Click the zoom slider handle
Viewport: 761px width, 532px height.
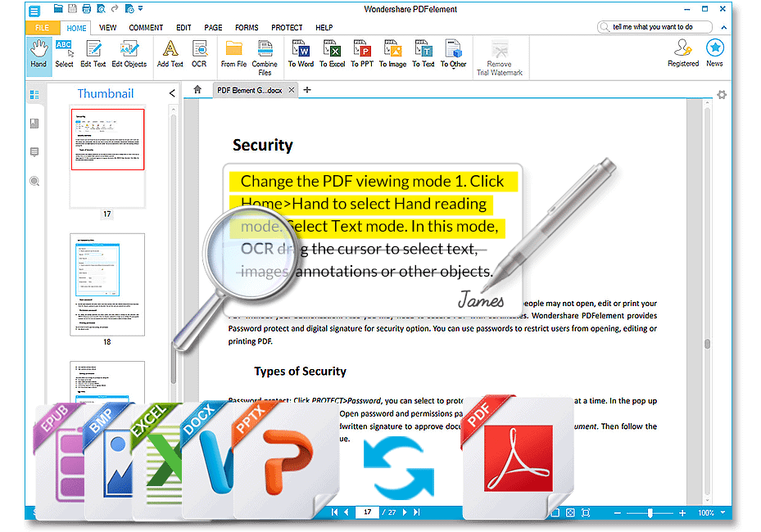pyautogui.click(x=650, y=513)
